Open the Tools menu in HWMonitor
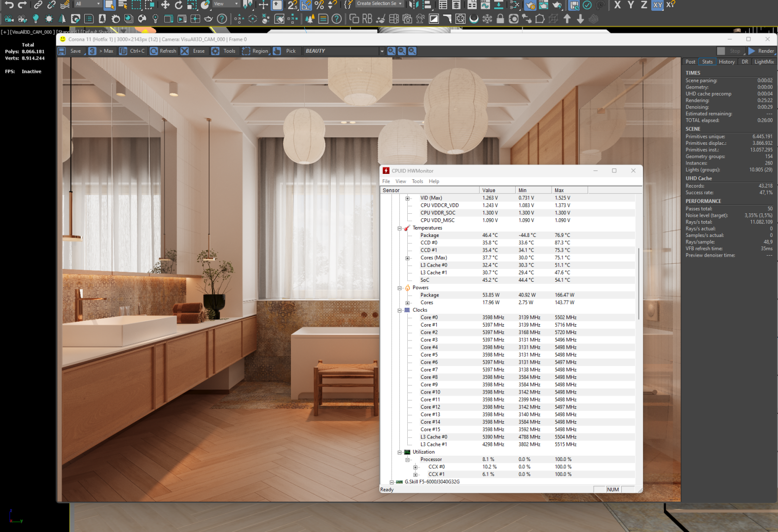Viewport: 778px width, 532px height. pos(417,181)
